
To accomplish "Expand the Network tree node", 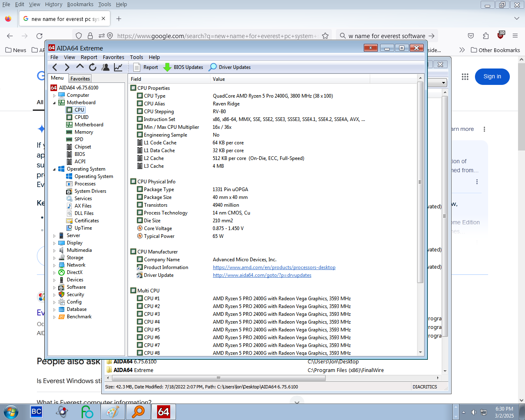I will pos(54,265).
